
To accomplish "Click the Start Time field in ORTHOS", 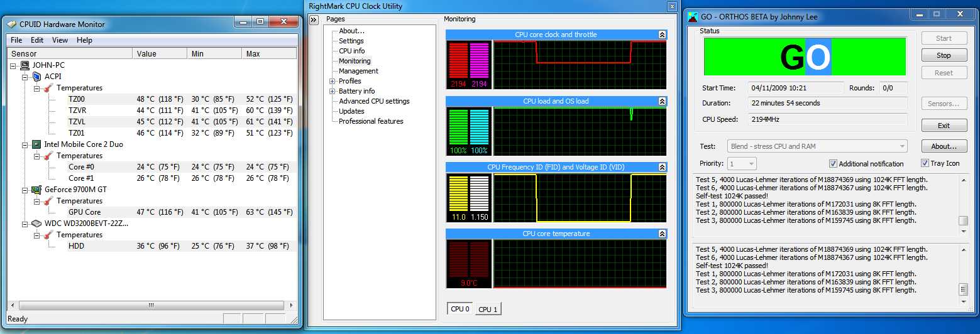I will [x=796, y=88].
